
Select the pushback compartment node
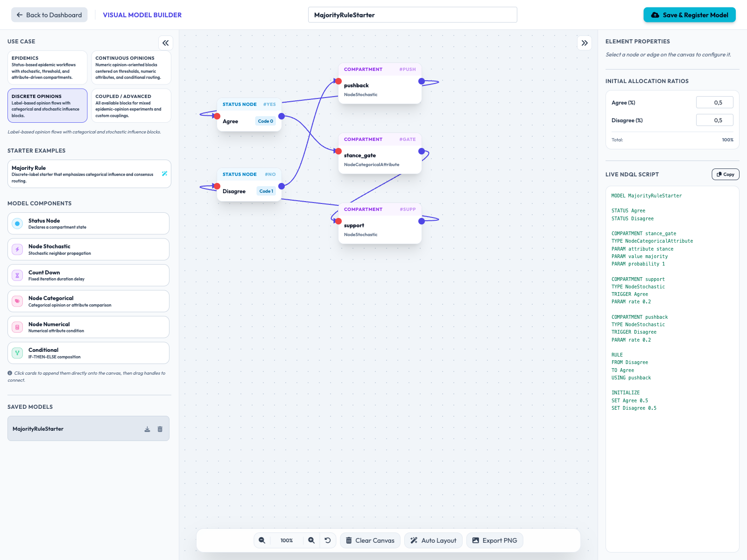coord(380,84)
